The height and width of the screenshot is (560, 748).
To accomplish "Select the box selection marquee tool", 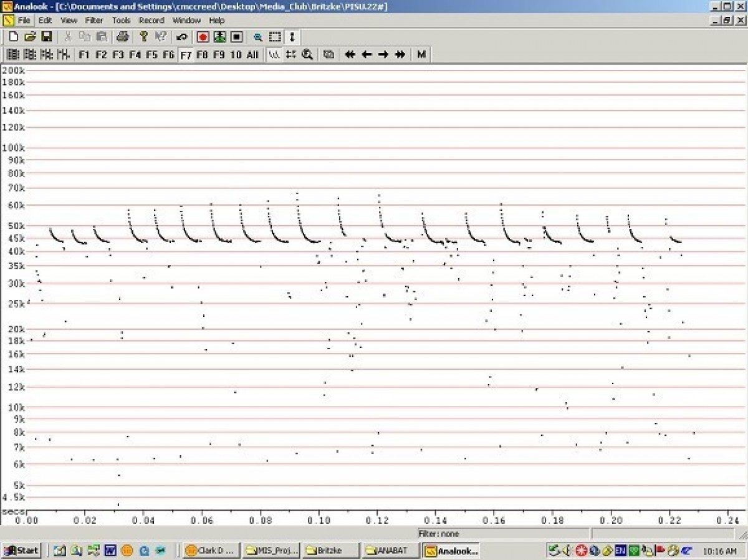I will [x=274, y=37].
